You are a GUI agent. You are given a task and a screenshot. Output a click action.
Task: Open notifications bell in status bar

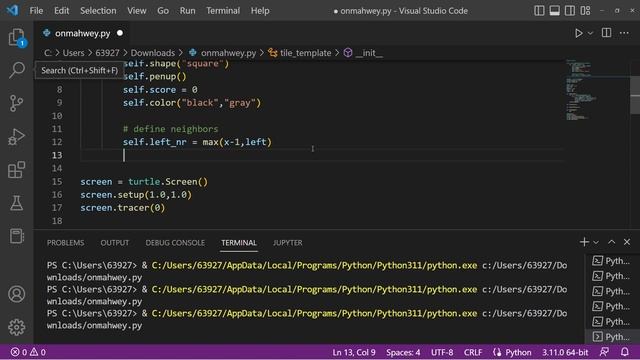tap(624, 352)
